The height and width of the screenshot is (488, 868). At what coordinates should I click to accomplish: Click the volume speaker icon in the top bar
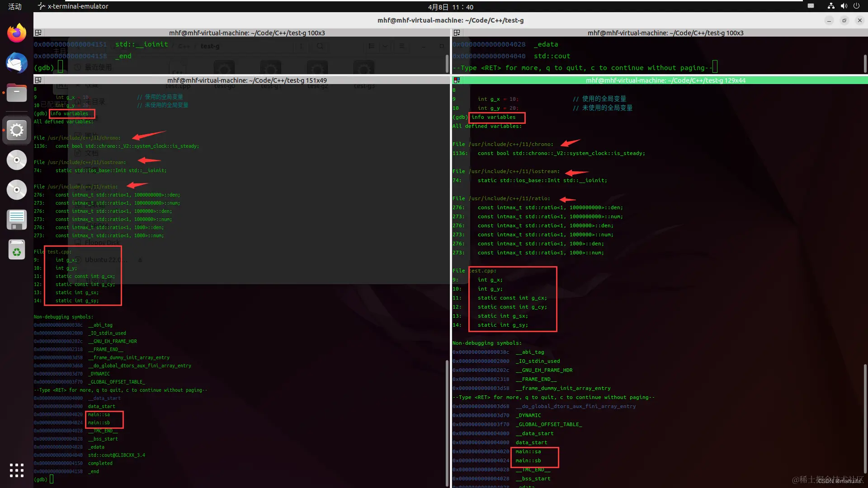(844, 6)
